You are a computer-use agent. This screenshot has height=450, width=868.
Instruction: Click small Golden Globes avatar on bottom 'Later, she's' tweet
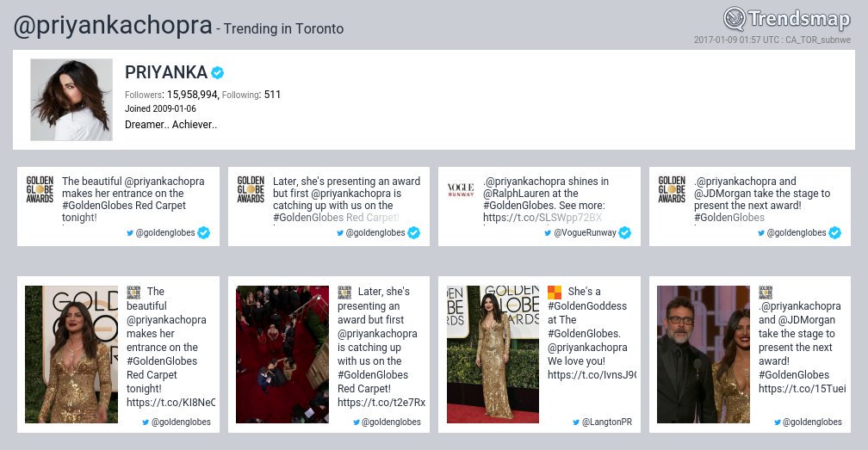pyautogui.click(x=344, y=293)
